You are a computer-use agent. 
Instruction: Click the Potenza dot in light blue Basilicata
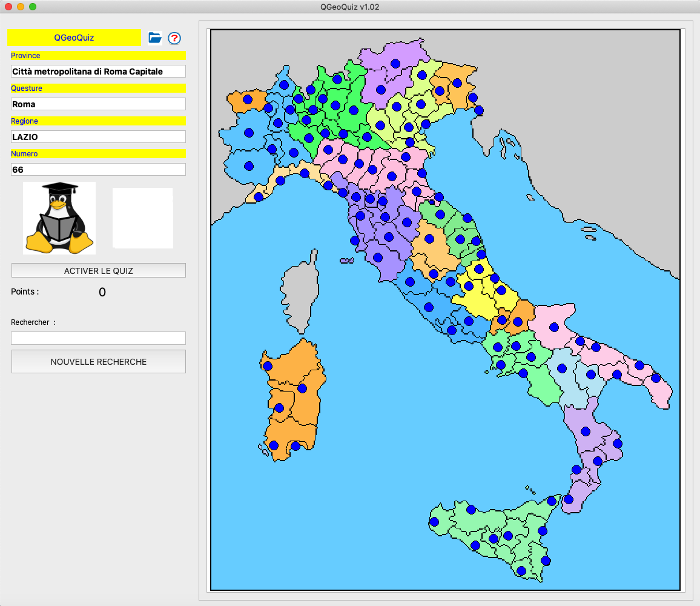tap(562, 368)
